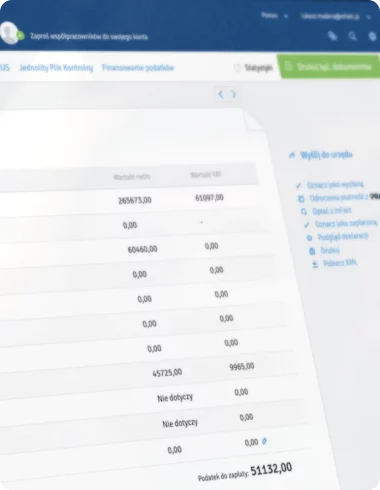Click the eye icon for Podgląd deklaracji
Viewport: 380px width, 490px height.
point(309,238)
